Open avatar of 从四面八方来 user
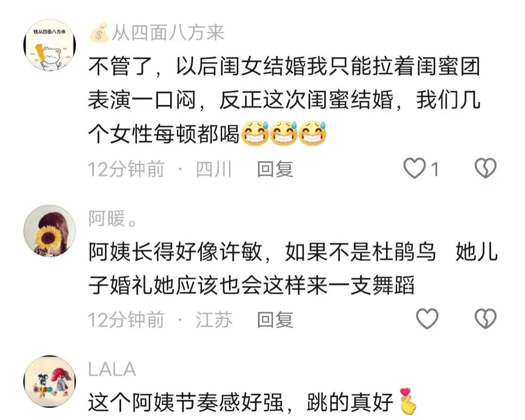525x420 pixels. pos(50,45)
